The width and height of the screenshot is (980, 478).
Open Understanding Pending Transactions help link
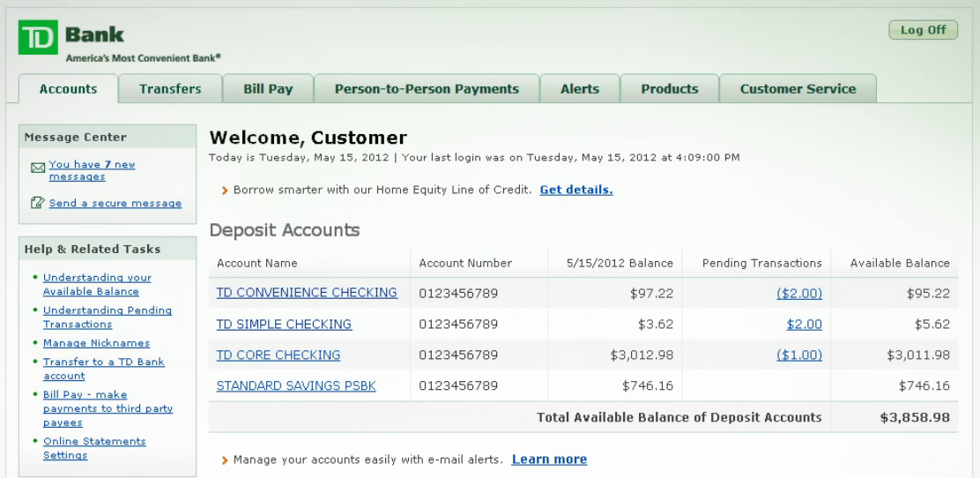coord(107,317)
